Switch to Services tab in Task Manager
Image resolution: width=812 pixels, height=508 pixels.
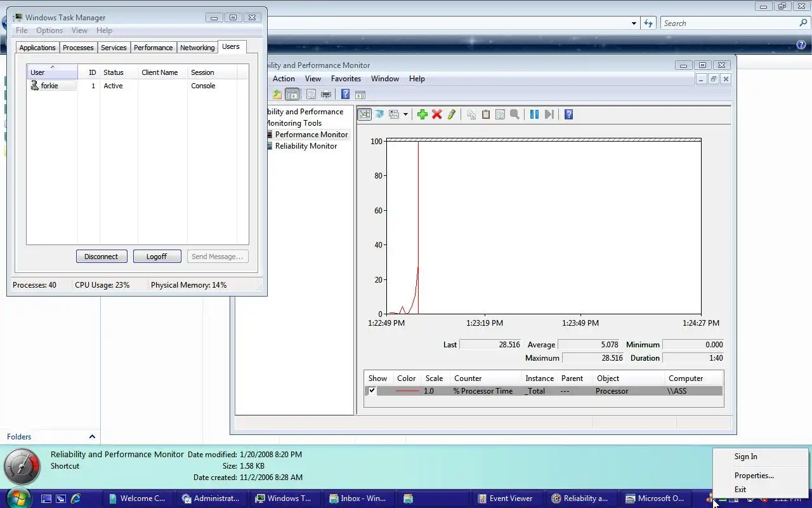[114, 48]
